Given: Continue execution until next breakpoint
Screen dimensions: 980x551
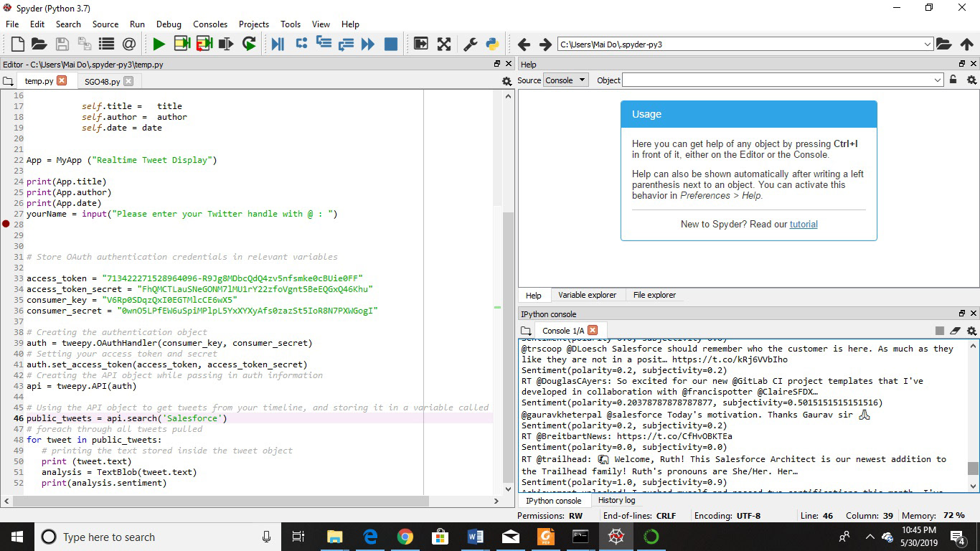Looking at the screenshot, I should pos(368,44).
